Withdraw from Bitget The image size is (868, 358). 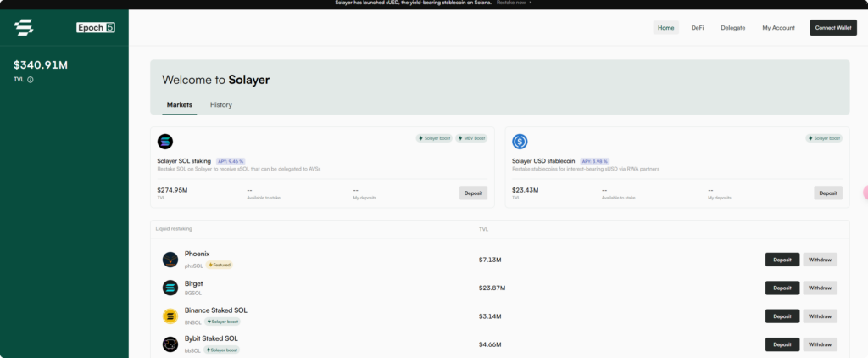click(x=820, y=288)
